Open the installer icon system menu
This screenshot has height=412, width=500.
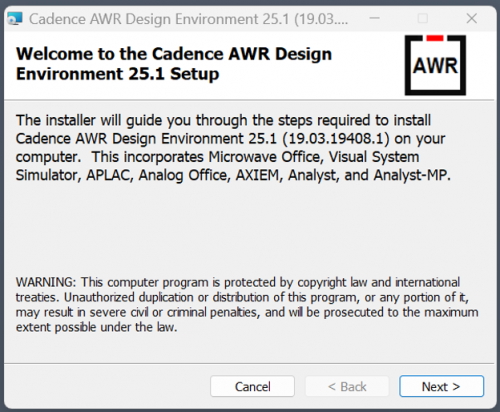pyautogui.click(x=15, y=19)
